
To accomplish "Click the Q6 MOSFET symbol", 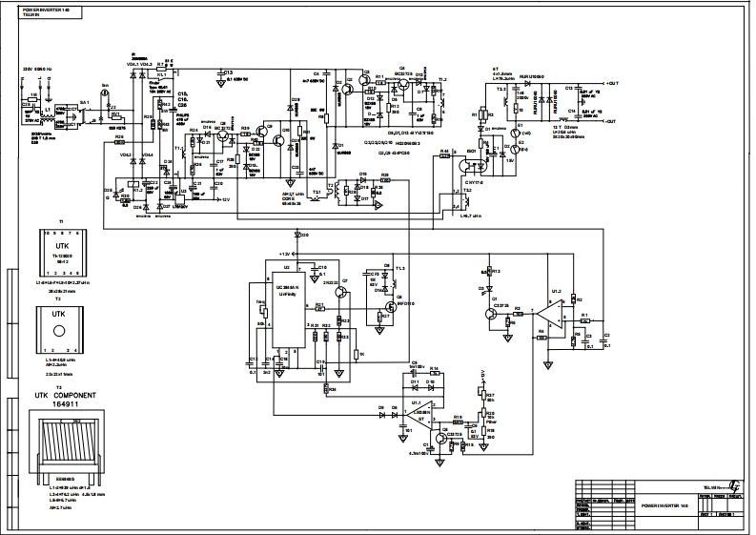I will (387, 306).
